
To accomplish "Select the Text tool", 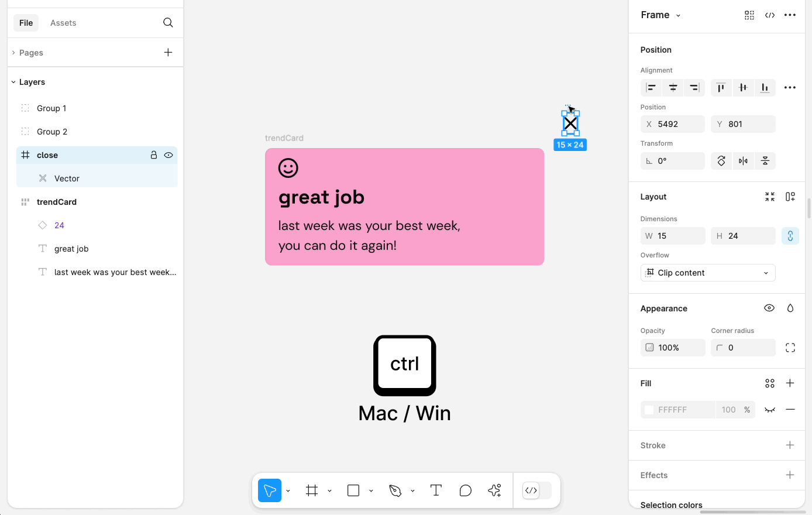I will click(x=436, y=490).
